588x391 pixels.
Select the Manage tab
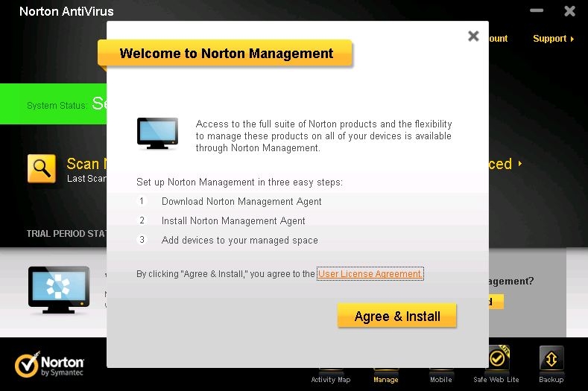(x=386, y=379)
